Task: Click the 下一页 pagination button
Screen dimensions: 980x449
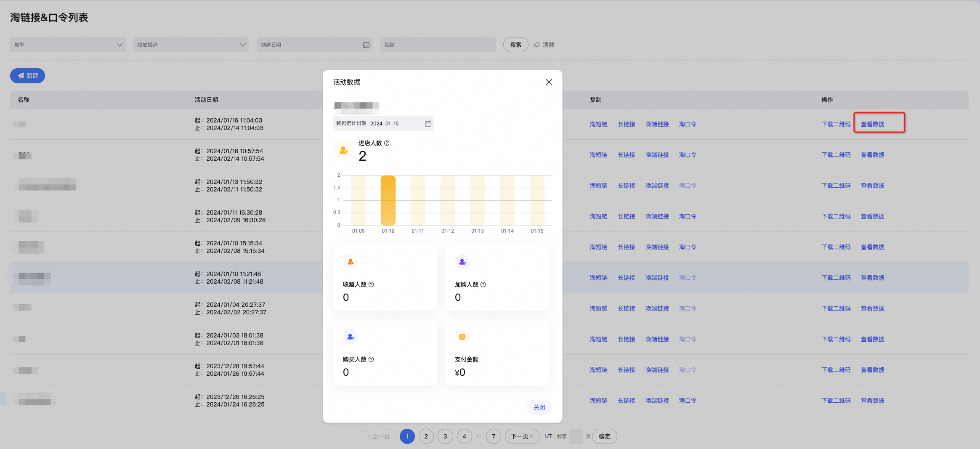Action: 522,436
